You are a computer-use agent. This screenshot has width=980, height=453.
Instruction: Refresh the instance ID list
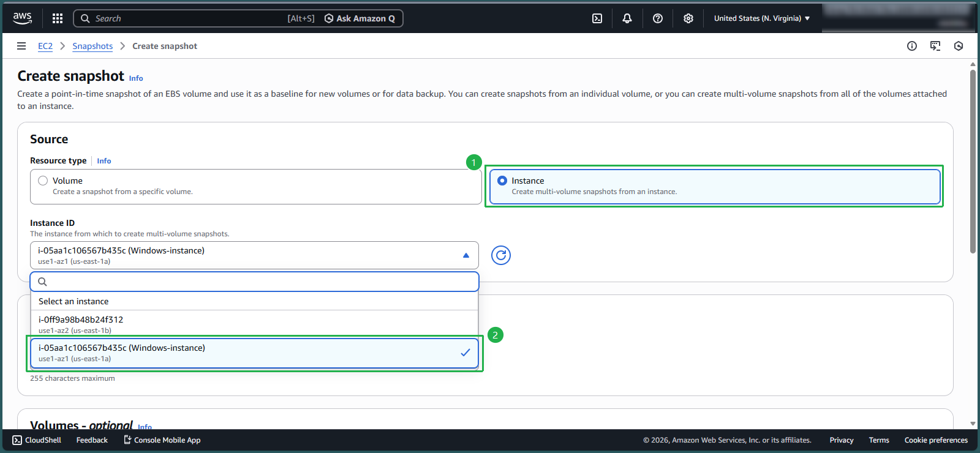pyautogui.click(x=501, y=255)
